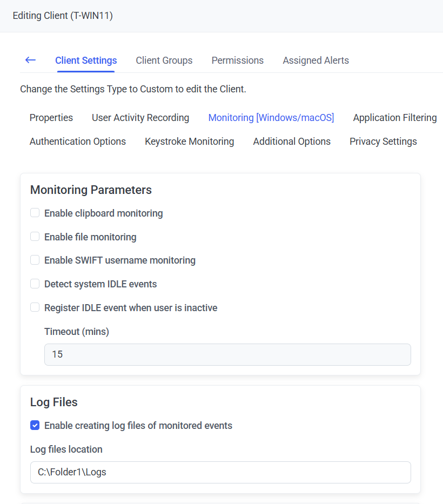The width and height of the screenshot is (443, 504).
Task: Click the Log files location field
Action: click(x=220, y=472)
